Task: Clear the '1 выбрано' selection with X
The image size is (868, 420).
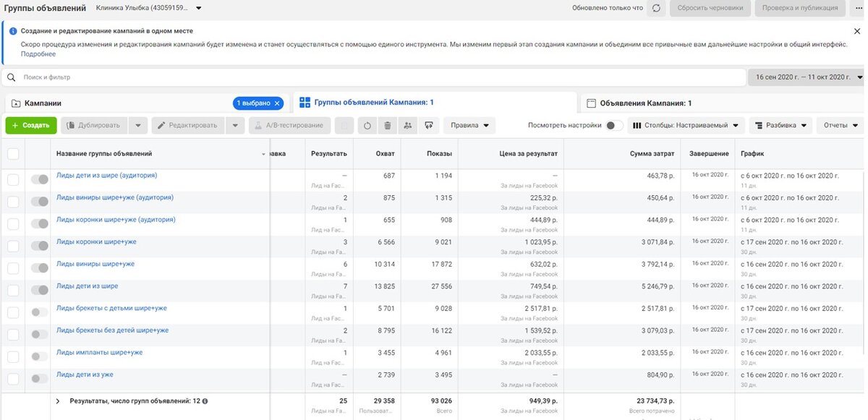Action: tap(276, 103)
